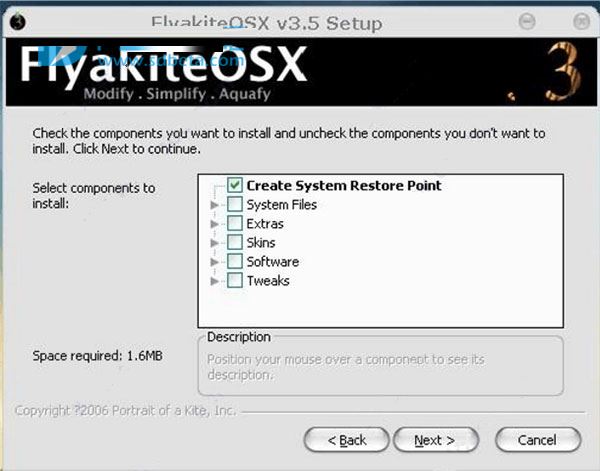Select the Software component checkbox
600x471 pixels.
(x=235, y=261)
